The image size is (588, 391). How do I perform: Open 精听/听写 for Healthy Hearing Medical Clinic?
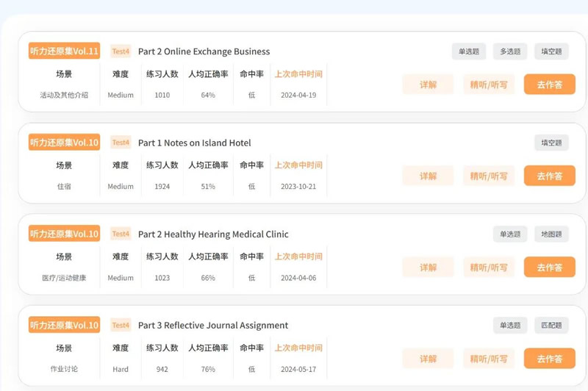click(489, 267)
